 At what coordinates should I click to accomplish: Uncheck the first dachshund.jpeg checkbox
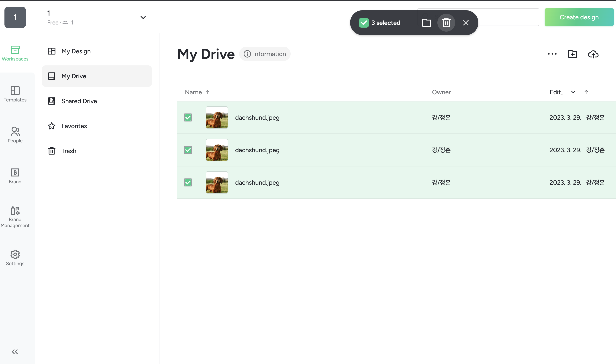click(188, 117)
